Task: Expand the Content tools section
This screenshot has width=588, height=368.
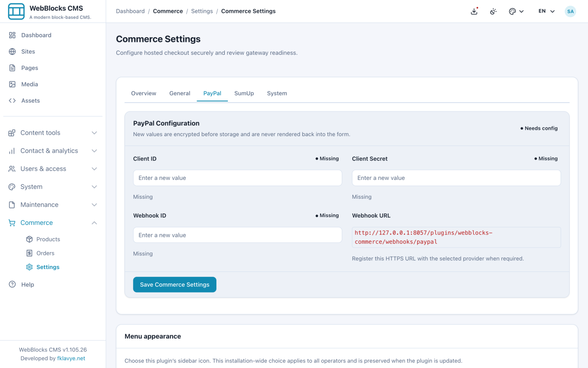Action: tap(53, 132)
